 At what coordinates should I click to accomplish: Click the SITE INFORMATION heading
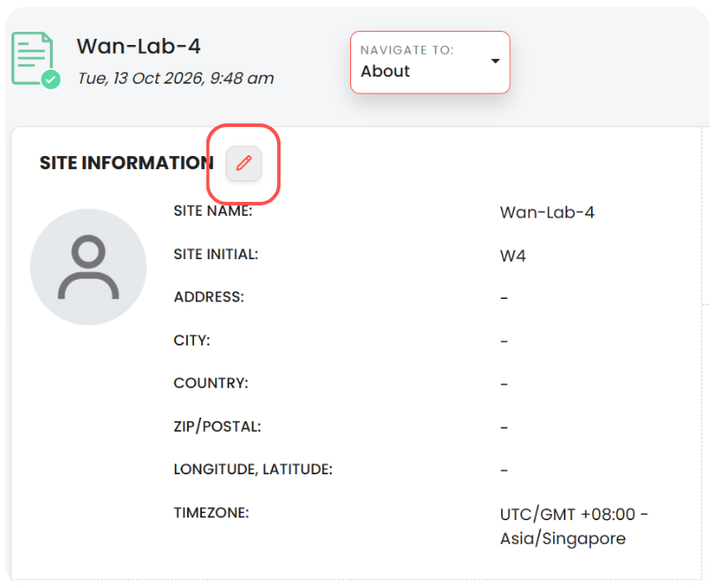pyautogui.click(x=126, y=163)
